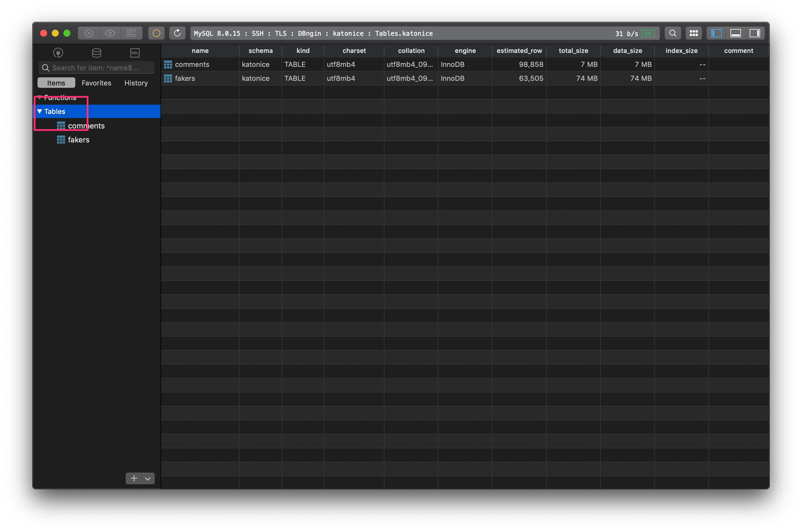Click the grid view icon near top right
Screen dimensions: 802x532
(x=694, y=33)
